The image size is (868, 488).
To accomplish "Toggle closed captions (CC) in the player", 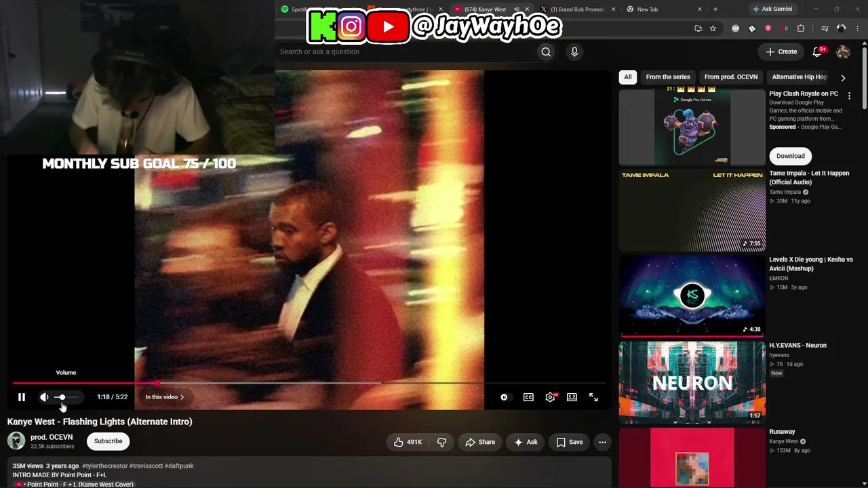I will (x=528, y=397).
